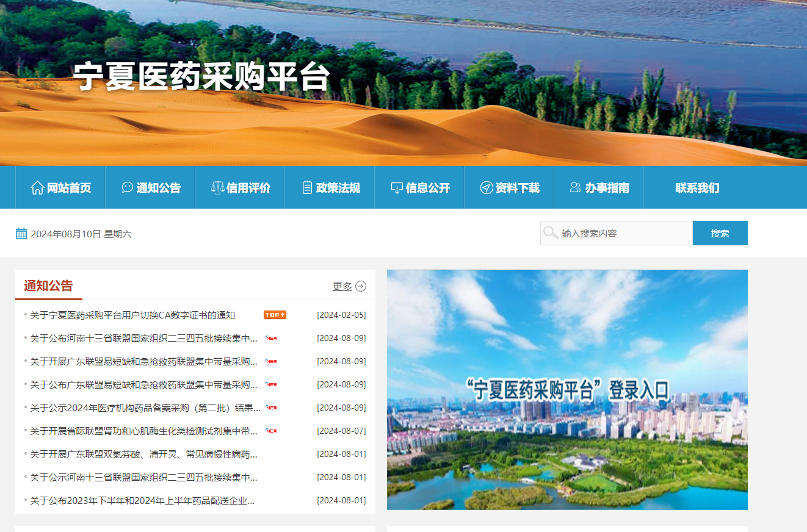Click the person icon beside 办事指南

point(574,187)
